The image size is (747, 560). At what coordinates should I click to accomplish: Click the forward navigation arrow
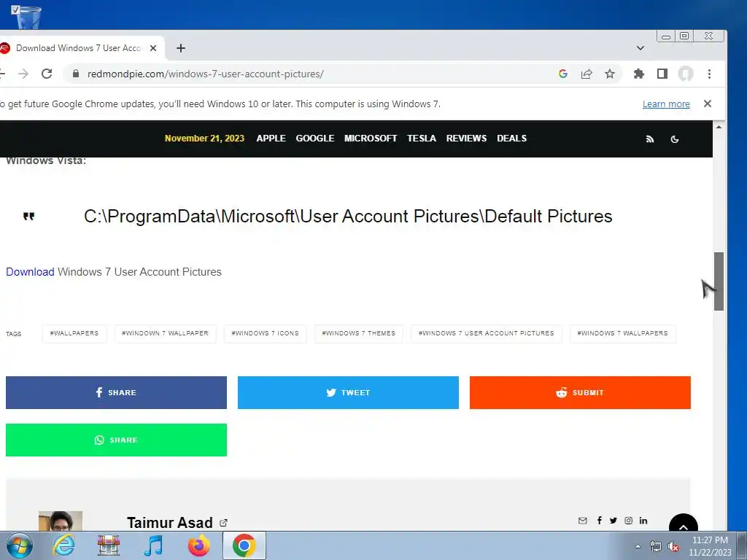pyautogui.click(x=23, y=74)
